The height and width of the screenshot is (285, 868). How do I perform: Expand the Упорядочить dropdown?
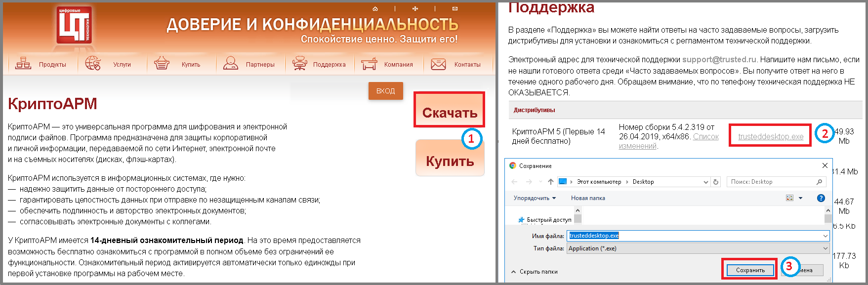coord(535,198)
